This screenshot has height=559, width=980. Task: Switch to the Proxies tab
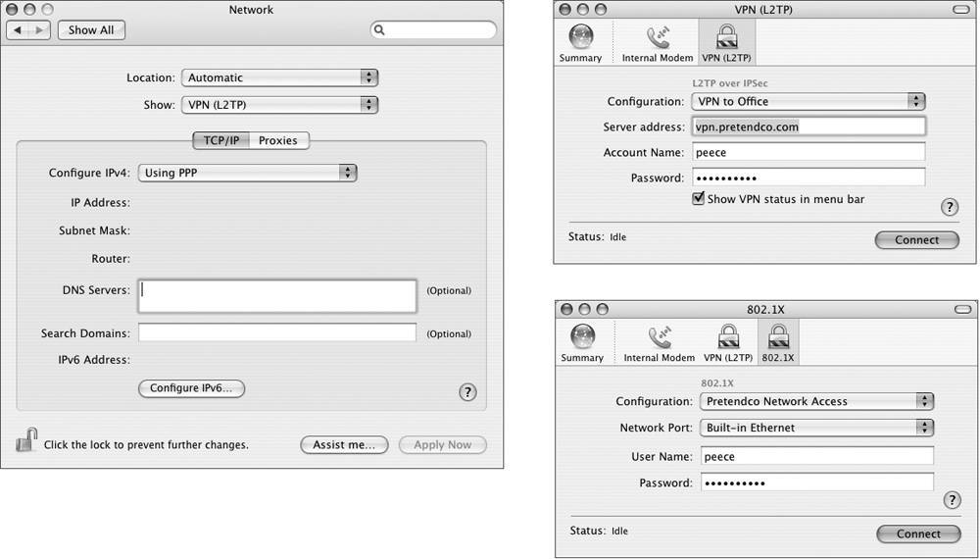click(278, 140)
